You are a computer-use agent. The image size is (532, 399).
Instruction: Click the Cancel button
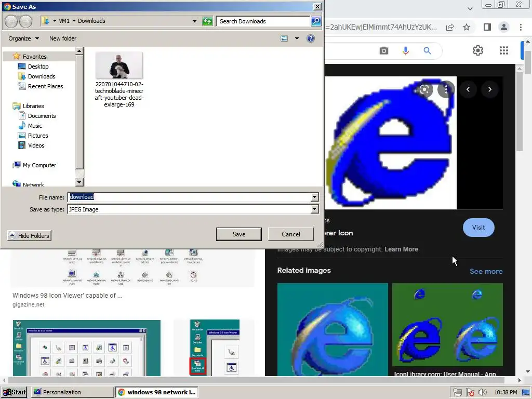click(291, 234)
